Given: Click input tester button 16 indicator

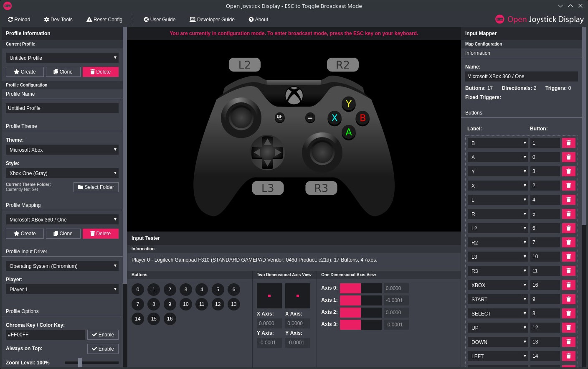Looking at the screenshot, I should coord(170,319).
